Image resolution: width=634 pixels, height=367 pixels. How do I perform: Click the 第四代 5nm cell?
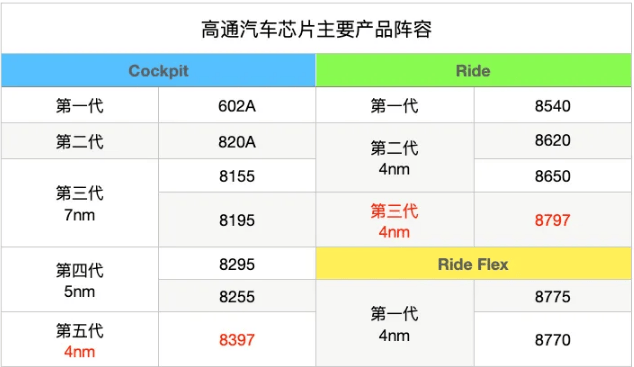tap(80, 280)
